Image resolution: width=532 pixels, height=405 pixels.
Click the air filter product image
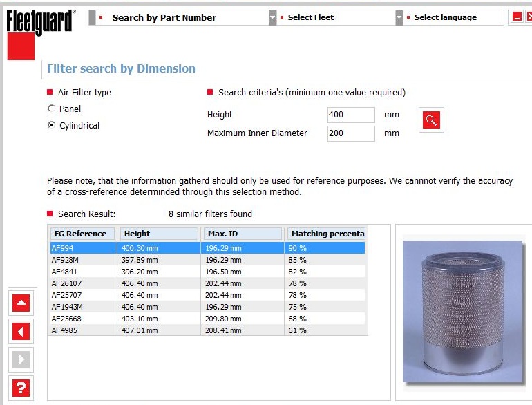(x=462, y=310)
